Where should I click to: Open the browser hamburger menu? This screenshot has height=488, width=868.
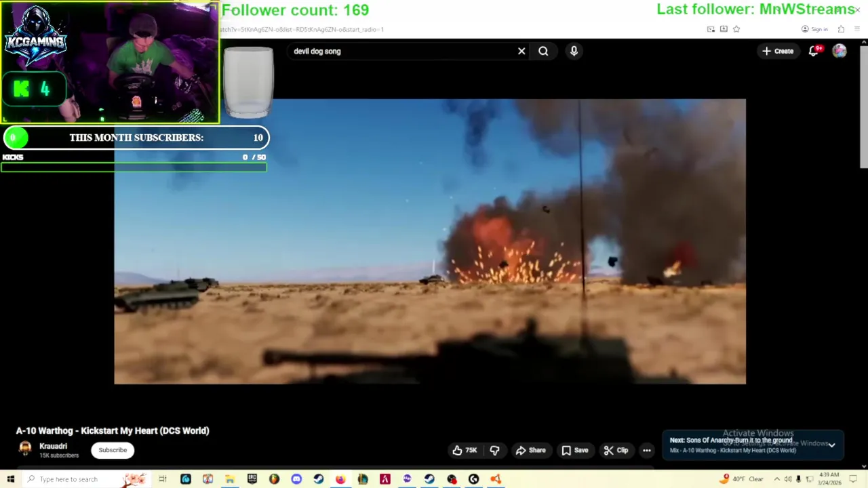[x=857, y=29]
